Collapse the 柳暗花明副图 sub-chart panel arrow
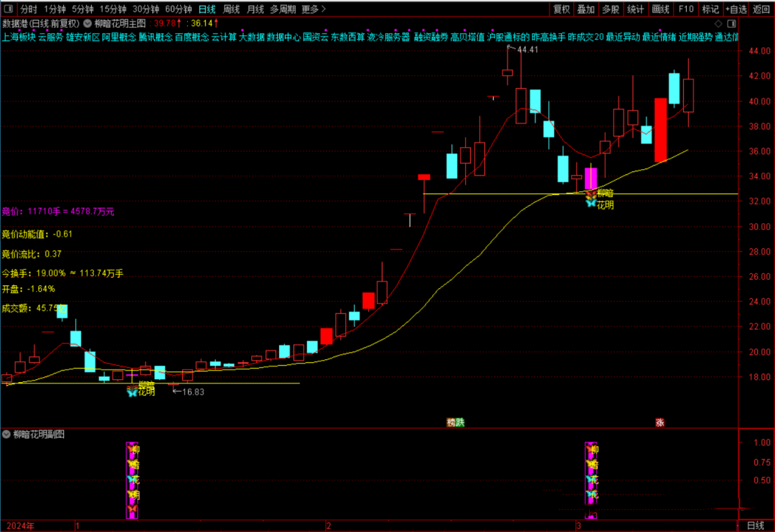This screenshot has height=532, width=775. click(x=6, y=434)
